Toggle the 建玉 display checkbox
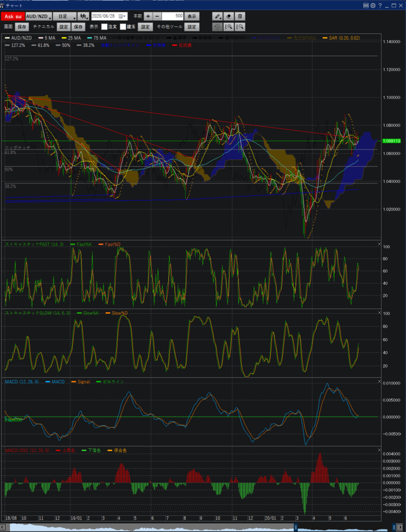406x532 pixels. [x=123, y=26]
